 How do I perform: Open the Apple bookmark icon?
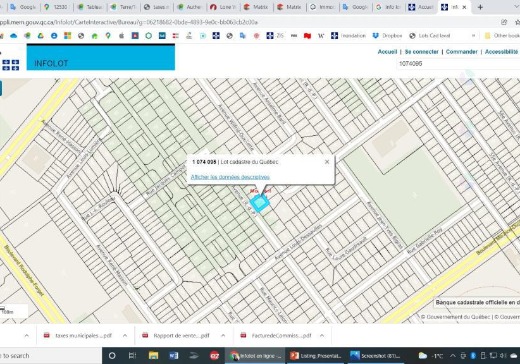tap(121, 36)
